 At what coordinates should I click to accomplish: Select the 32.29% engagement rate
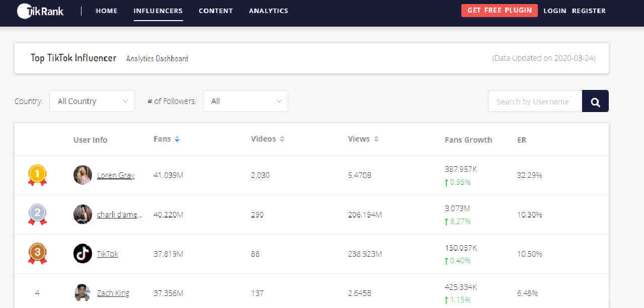tap(530, 175)
